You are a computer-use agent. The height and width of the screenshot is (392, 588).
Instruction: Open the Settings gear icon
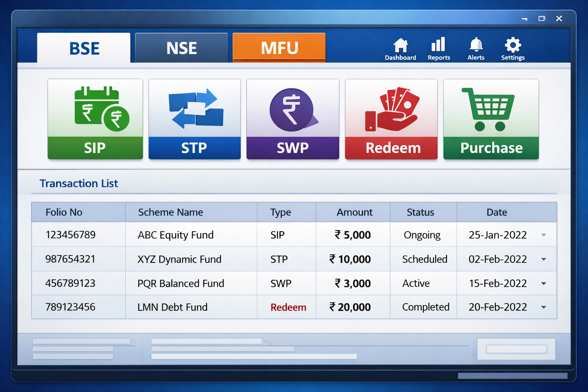point(513,49)
